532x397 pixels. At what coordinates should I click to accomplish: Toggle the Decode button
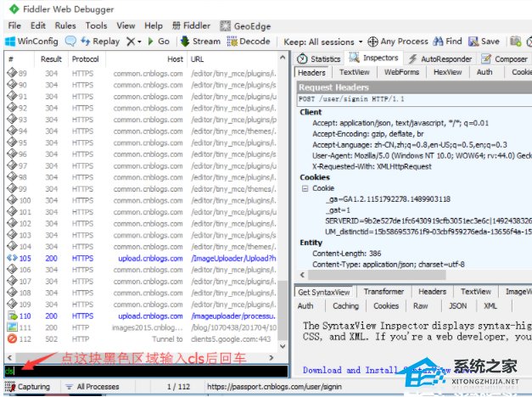point(249,42)
